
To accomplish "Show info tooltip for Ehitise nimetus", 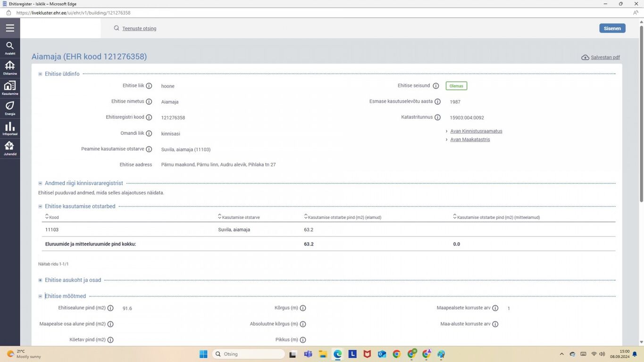I will point(149,102).
